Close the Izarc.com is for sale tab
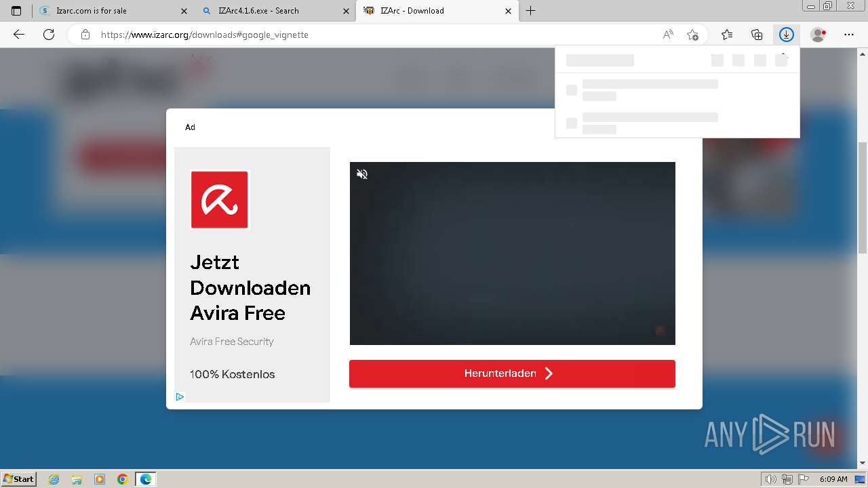The image size is (868, 488). (x=184, y=11)
